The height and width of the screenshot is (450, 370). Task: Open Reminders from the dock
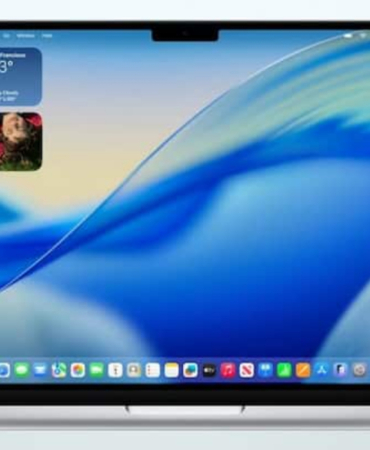153,370
